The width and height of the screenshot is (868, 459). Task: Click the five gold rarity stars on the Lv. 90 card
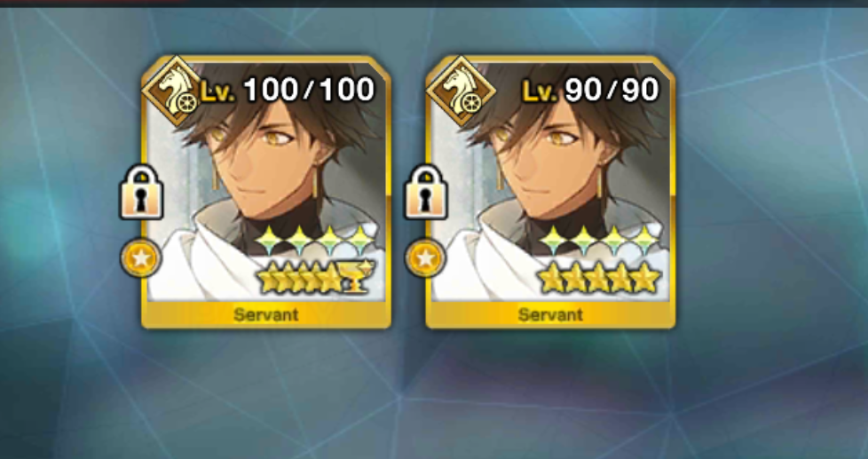[x=599, y=277]
